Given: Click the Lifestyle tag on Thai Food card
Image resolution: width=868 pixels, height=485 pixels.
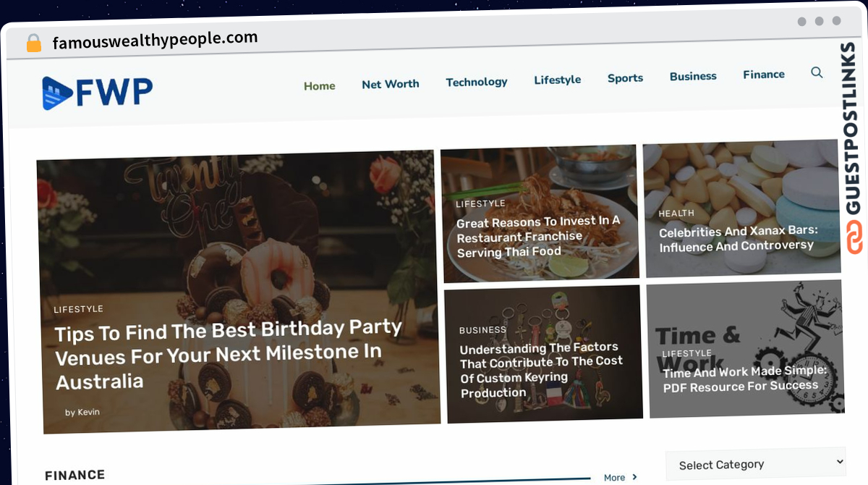Looking at the screenshot, I should tap(480, 203).
